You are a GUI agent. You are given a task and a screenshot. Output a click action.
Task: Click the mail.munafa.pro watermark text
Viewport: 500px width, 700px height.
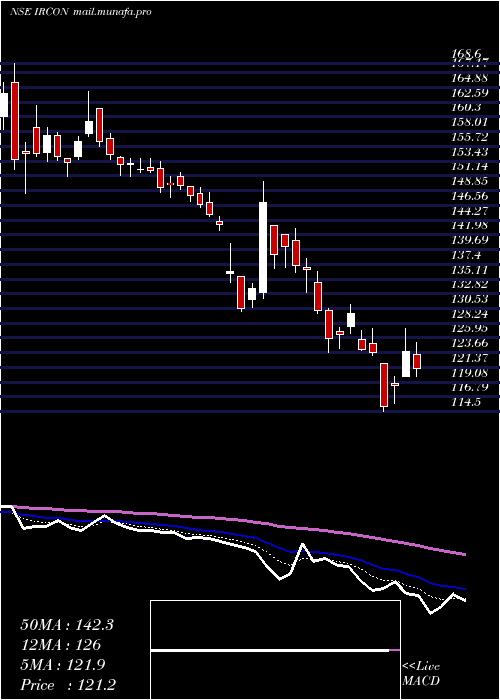coord(111,12)
